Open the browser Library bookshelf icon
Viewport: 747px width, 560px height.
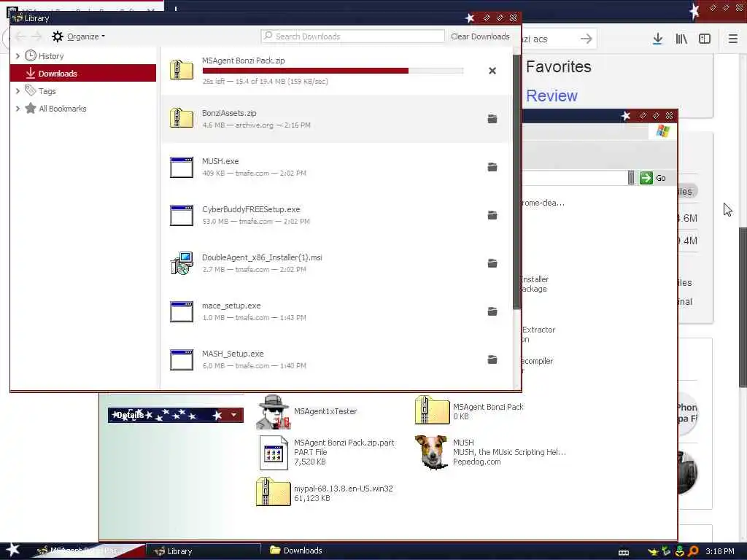pos(681,39)
